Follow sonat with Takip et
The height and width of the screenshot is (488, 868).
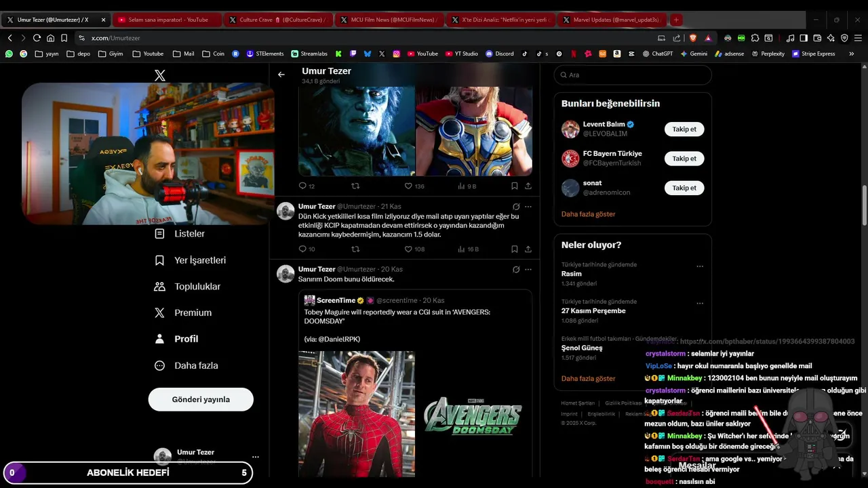point(684,188)
